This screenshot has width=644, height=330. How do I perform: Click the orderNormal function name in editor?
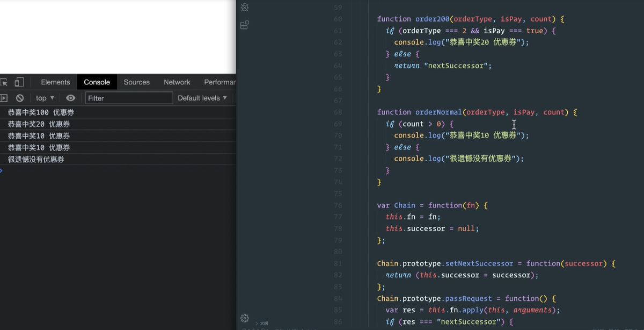[x=438, y=112]
